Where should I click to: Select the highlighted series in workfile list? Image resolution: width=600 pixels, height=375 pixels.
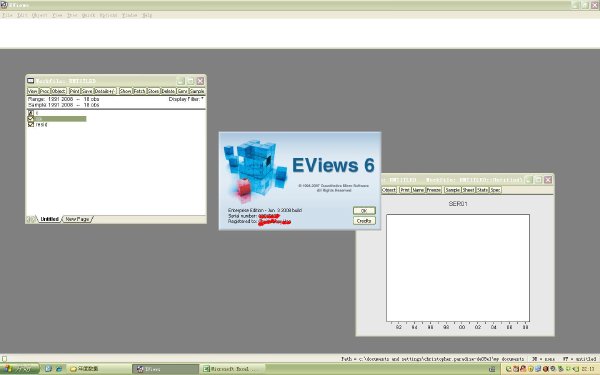[x=57, y=119]
